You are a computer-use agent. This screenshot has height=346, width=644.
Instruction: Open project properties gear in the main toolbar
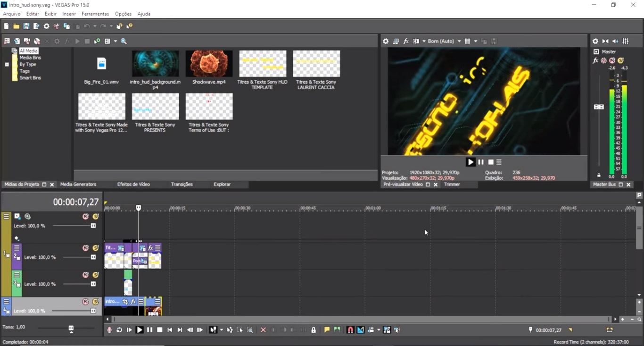46,26
